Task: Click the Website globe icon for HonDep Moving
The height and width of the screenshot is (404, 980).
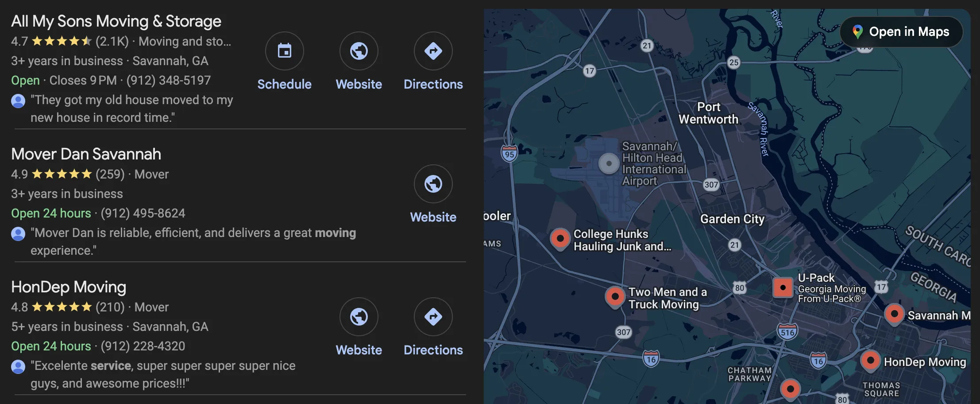Action: pyautogui.click(x=359, y=317)
